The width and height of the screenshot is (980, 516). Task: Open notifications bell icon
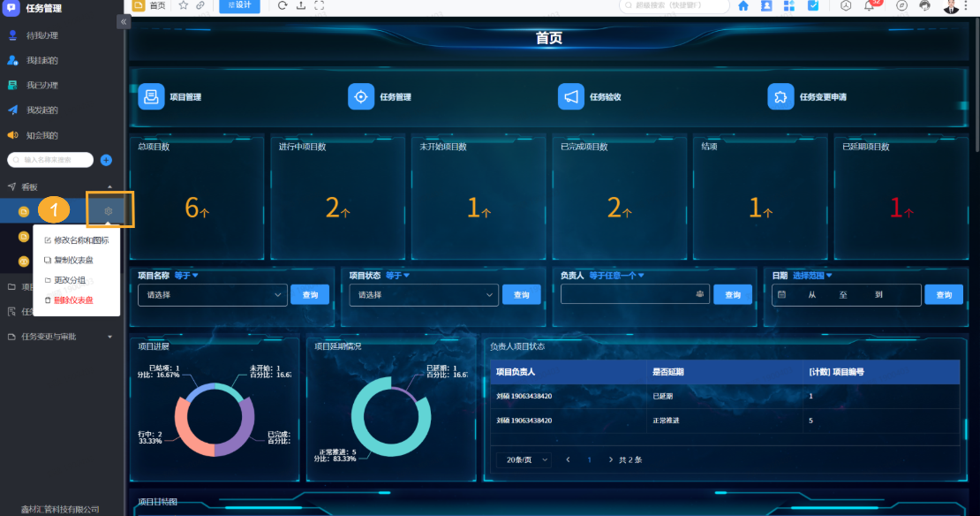(x=869, y=5)
